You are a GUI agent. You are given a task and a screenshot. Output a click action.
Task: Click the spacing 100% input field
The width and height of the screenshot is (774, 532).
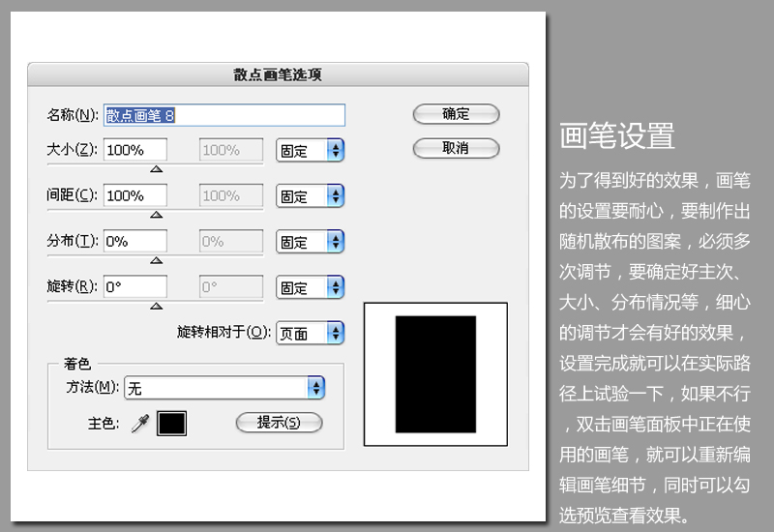(135, 195)
